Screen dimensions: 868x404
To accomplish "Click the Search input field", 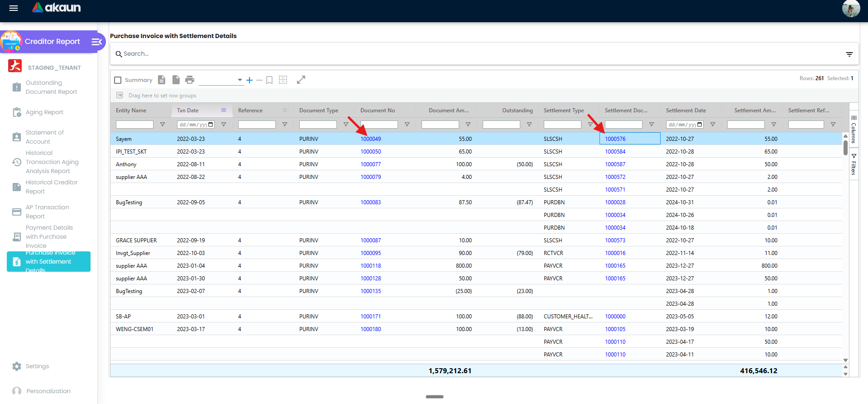I will pyautogui.click(x=480, y=54).
